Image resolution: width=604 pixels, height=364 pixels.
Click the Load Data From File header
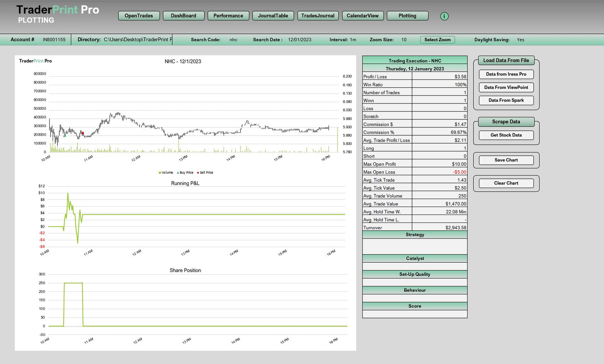click(506, 61)
